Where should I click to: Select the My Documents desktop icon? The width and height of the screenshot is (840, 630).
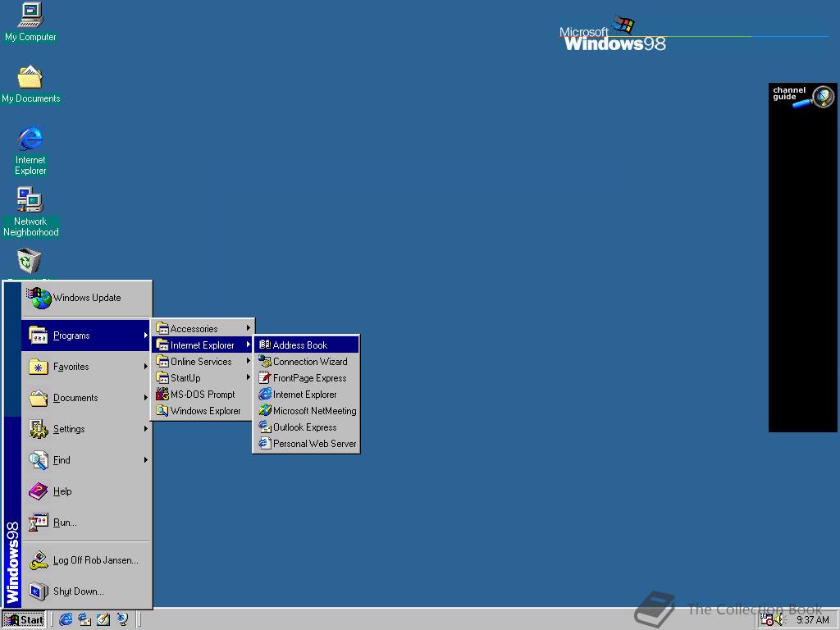point(30,84)
